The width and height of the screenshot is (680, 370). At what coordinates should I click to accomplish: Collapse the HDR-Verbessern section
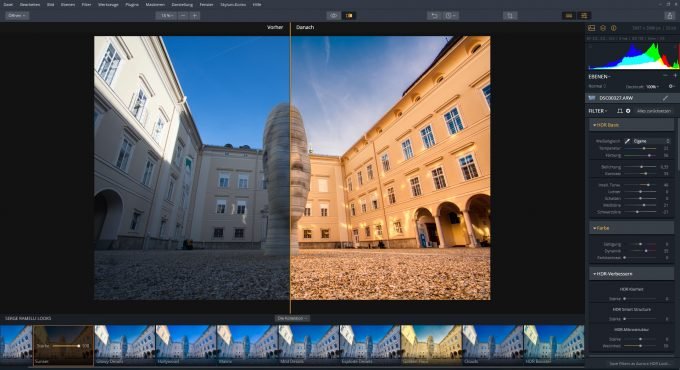coord(631,274)
